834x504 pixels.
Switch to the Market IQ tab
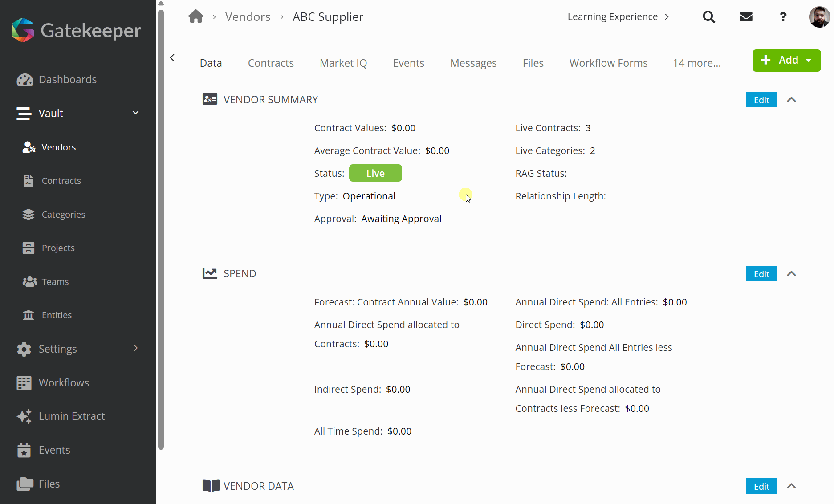tap(343, 63)
